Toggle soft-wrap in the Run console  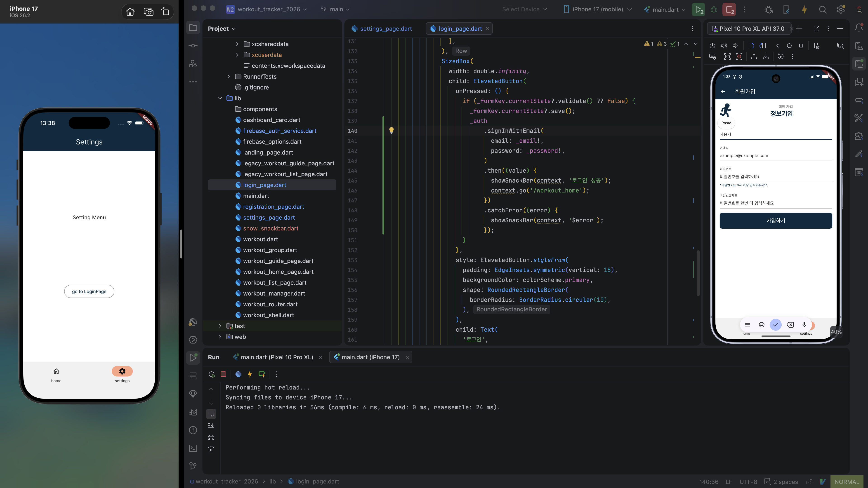coord(211,414)
